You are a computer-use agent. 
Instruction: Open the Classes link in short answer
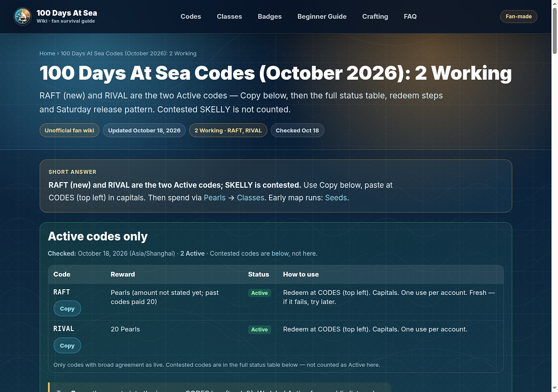click(251, 198)
